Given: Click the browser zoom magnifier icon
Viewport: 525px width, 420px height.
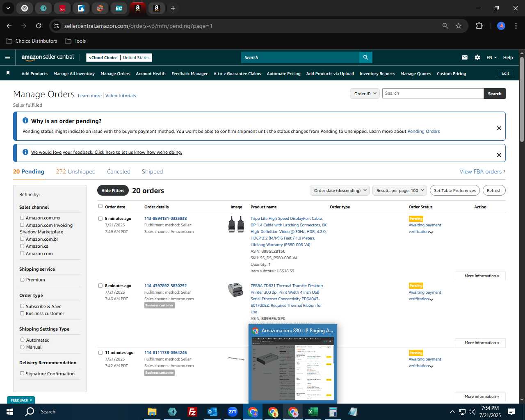Looking at the screenshot, I should 445,26.
